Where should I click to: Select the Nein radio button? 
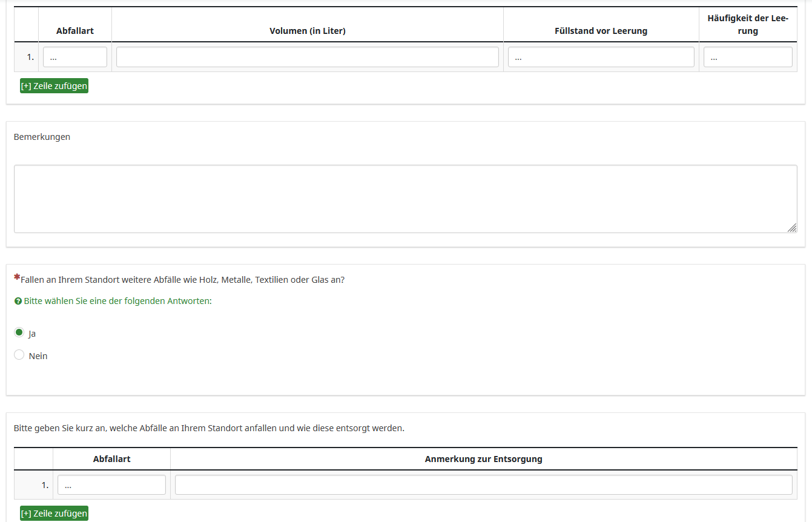(x=19, y=355)
